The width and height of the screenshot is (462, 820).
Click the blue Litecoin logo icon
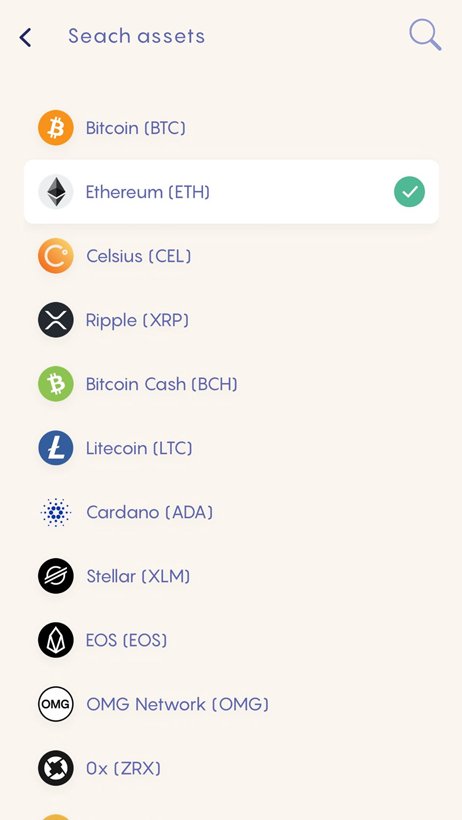[55, 448]
